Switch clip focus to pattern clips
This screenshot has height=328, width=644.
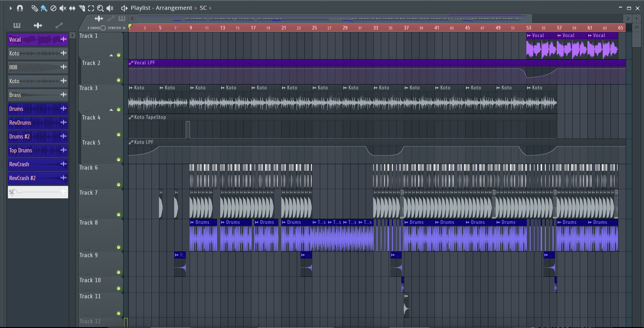(122, 18)
